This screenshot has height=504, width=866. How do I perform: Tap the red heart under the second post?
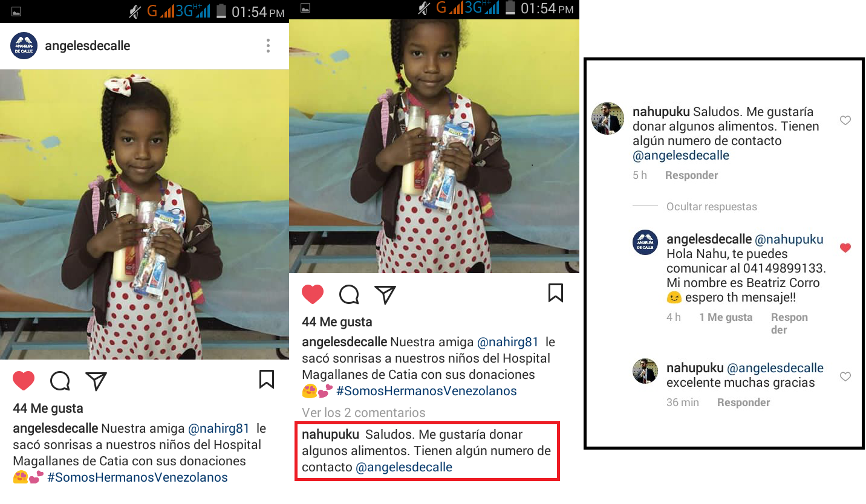coord(313,294)
